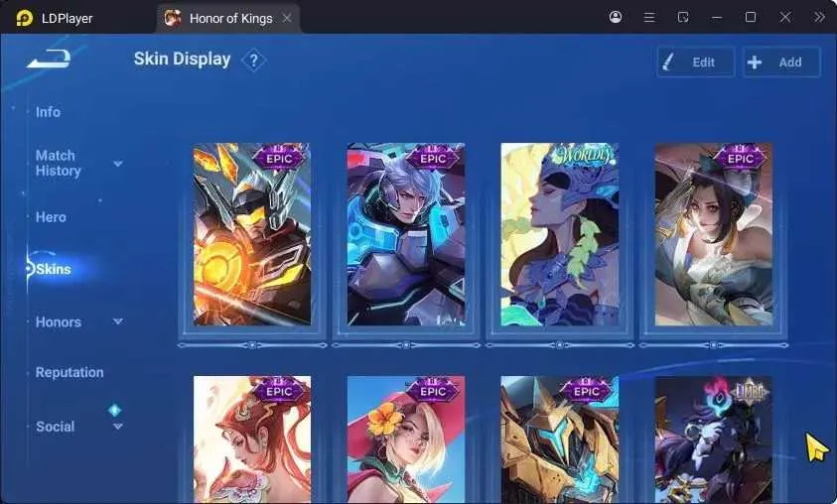Click the back arrow icon
Screen dimensions: 837x504
pos(49,59)
